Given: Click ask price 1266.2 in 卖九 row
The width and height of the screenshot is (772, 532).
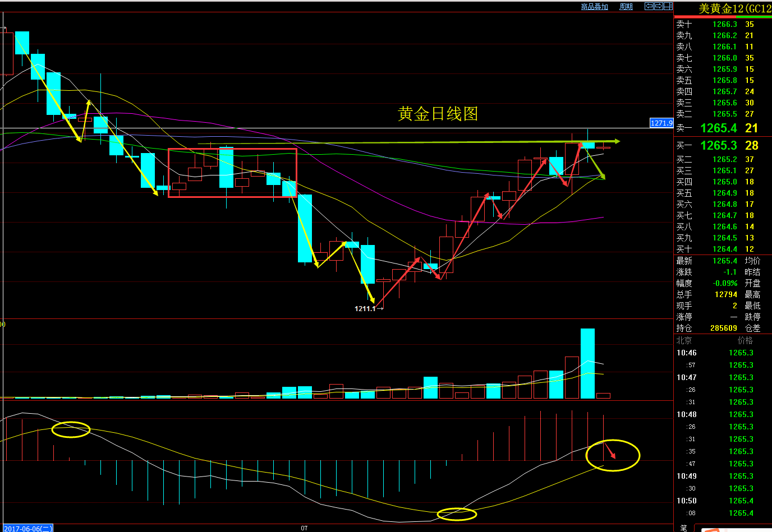Looking at the screenshot, I should click(x=725, y=35).
